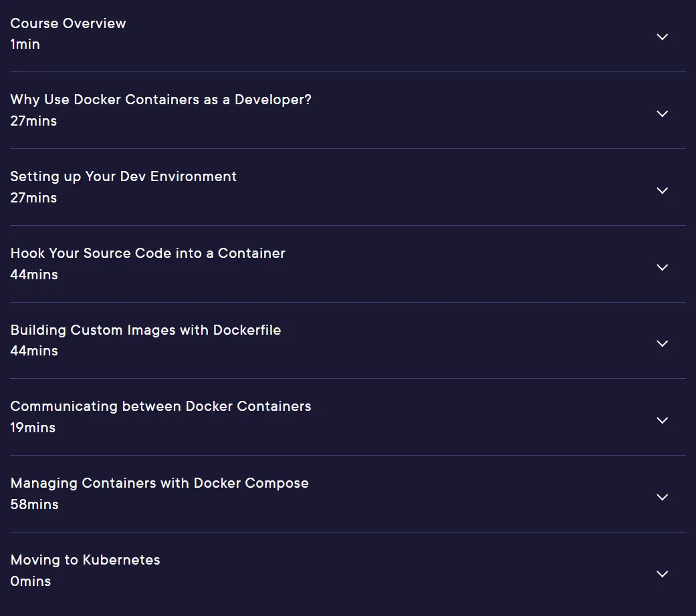Click chevron beside Setting up Your Dev Environment

pos(663,190)
